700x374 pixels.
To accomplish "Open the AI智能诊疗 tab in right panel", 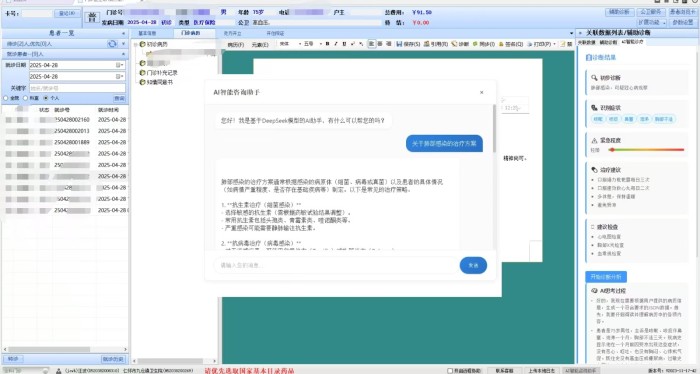I will [x=632, y=42].
